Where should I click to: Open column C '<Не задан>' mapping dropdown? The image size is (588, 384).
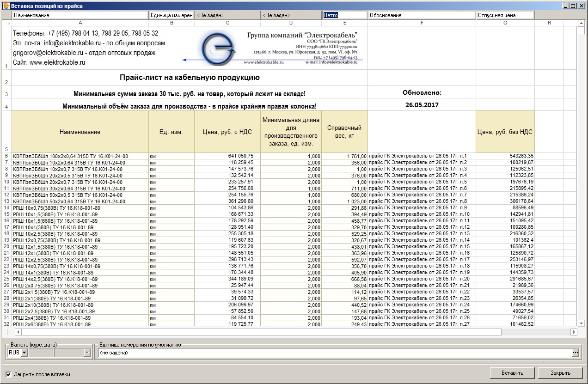pos(227,15)
